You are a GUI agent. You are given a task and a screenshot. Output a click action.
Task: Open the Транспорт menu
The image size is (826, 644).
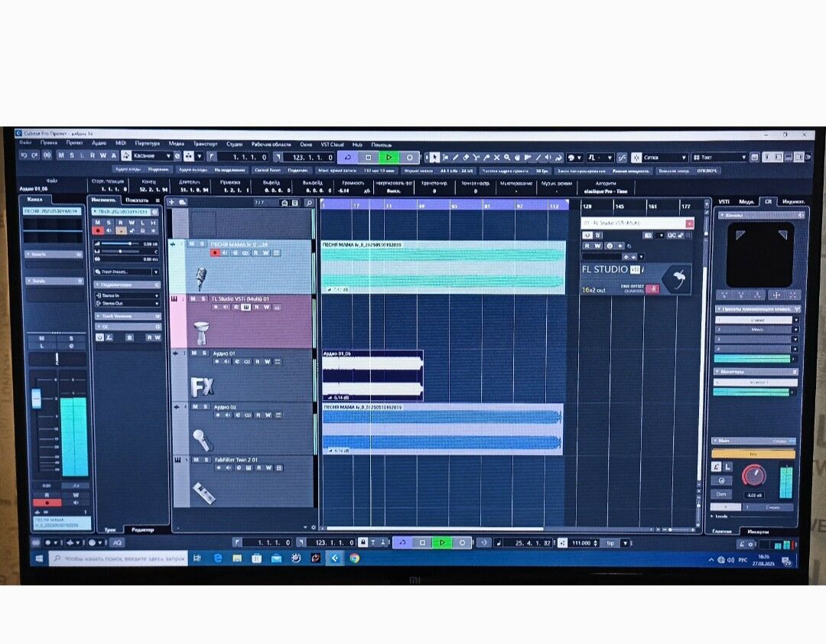pos(205,144)
